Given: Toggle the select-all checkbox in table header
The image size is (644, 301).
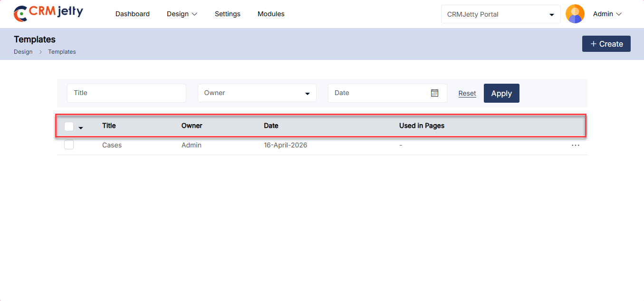Looking at the screenshot, I should (x=69, y=126).
